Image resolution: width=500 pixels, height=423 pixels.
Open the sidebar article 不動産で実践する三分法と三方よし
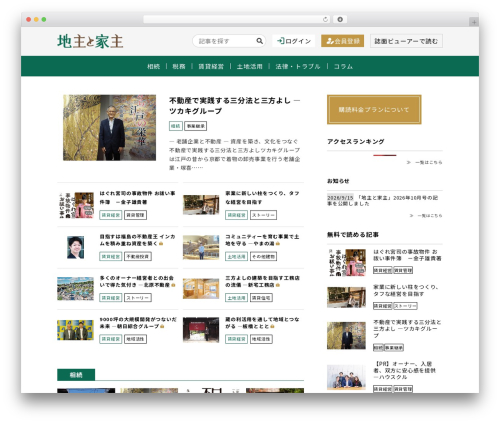(x=407, y=329)
